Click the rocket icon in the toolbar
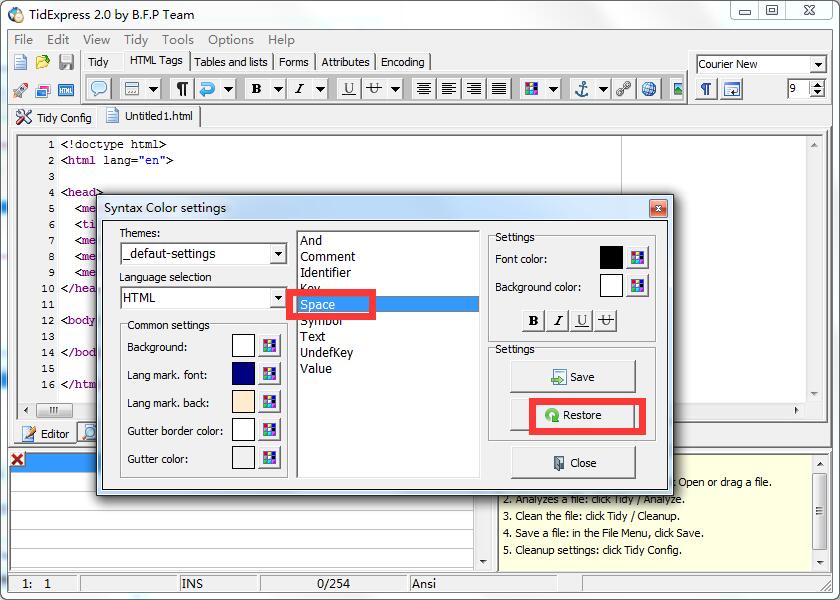Viewport: 840px width, 600px height. 20,90
